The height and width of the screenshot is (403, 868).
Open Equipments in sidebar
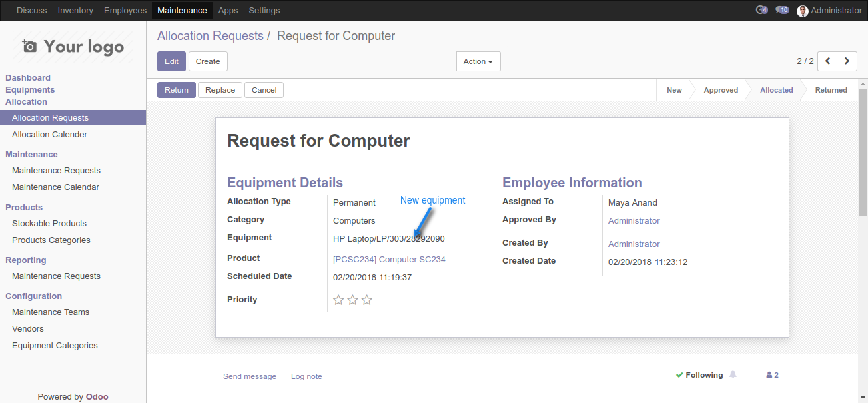pyautogui.click(x=30, y=90)
